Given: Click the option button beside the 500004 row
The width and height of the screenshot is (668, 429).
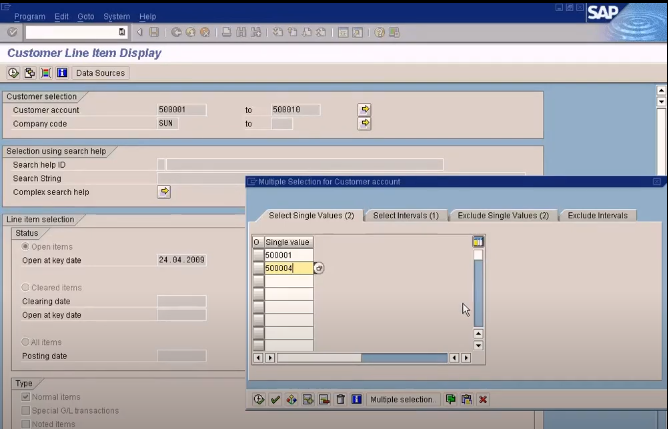Looking at the screenshot, I should (258, 268).
